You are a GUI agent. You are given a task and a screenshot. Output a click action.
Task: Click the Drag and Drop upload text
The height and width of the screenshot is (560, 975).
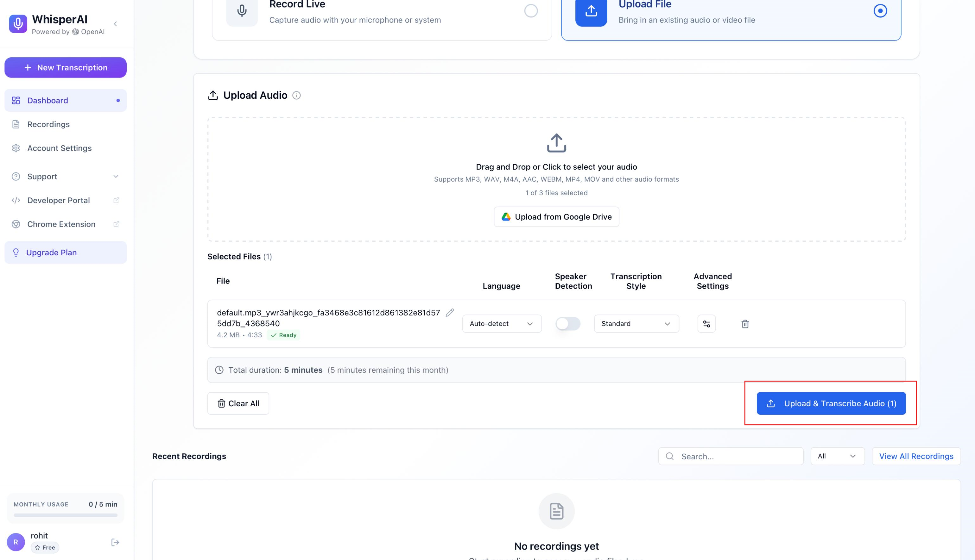point(556,167)
